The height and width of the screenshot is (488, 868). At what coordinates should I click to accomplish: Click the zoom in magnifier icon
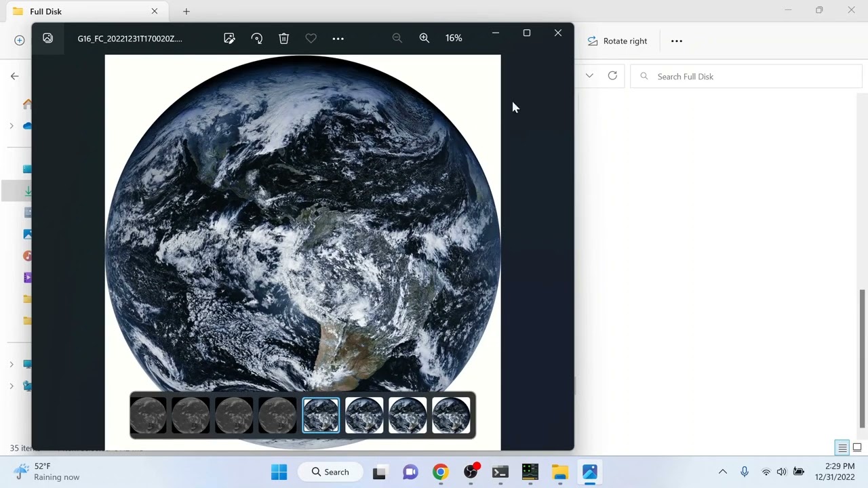[x=425, y=38]
